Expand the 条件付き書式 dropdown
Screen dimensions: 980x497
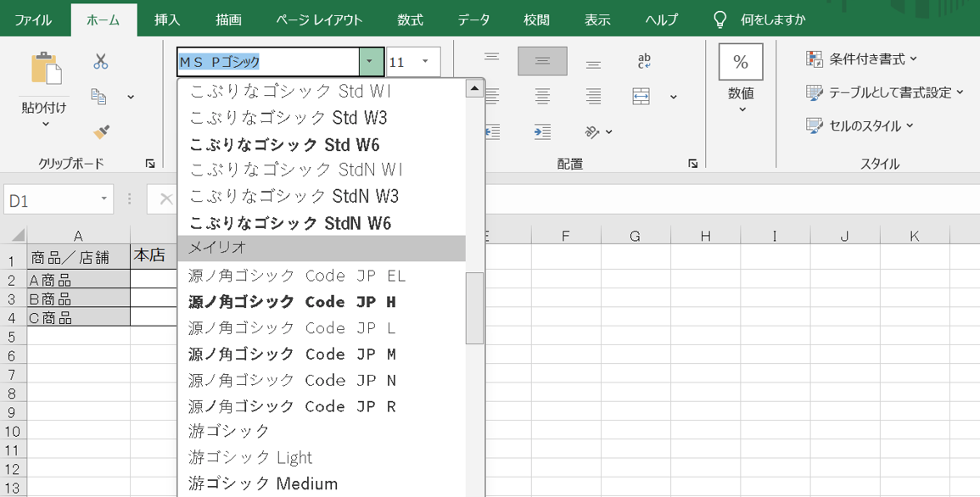[x=862, y=59]
